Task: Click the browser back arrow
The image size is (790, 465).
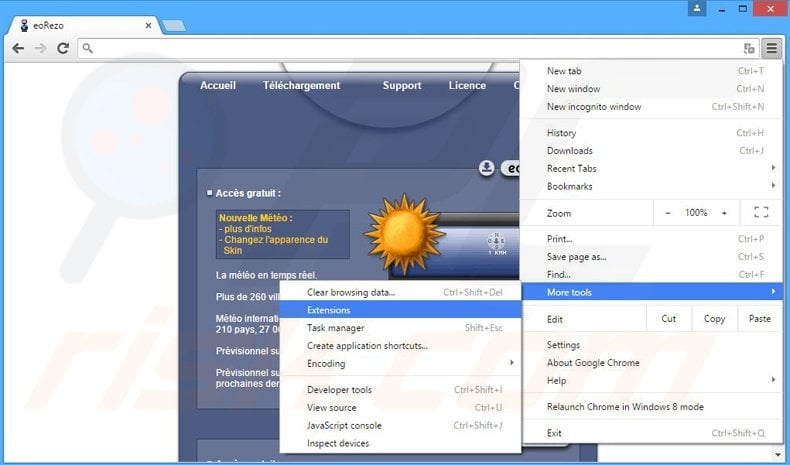Action: click(x=18, y=48)
